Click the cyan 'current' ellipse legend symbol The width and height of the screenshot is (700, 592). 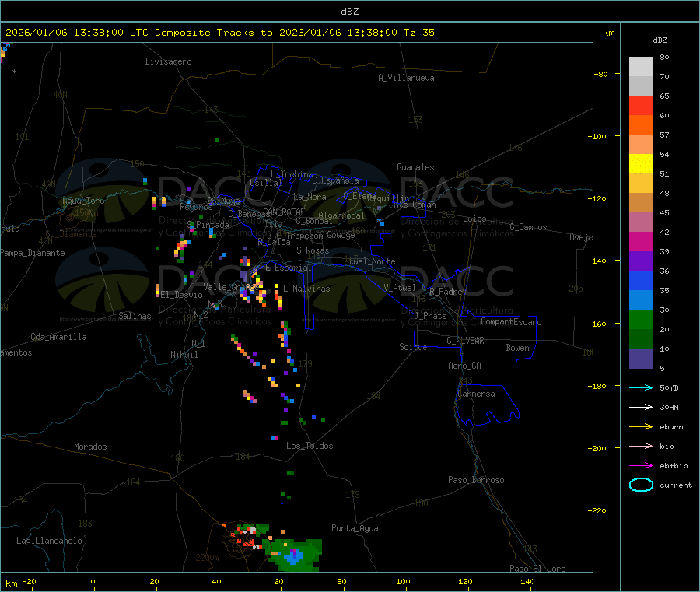pyautogui.click(x=641, y=485)
